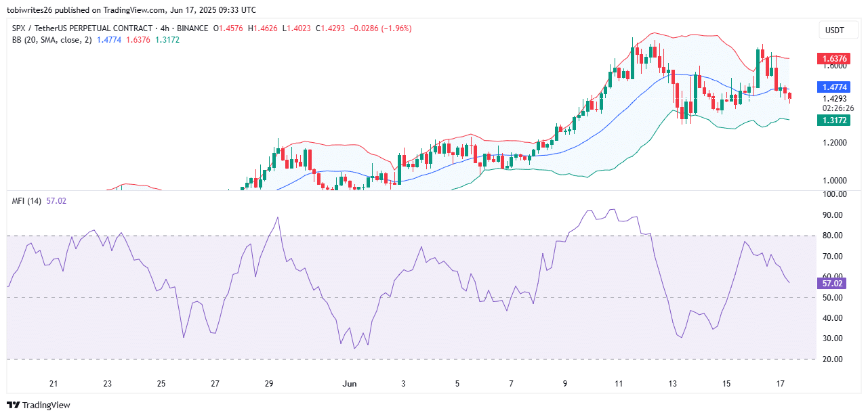Image resolution: width=868 pixels, height=417 pixels.
Task: Click the 1.2000 level on price axis
Action: click(833, 143)
